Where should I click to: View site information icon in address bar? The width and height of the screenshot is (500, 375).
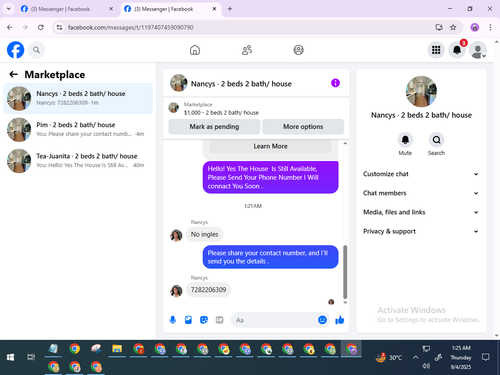(x=59, y=27)
